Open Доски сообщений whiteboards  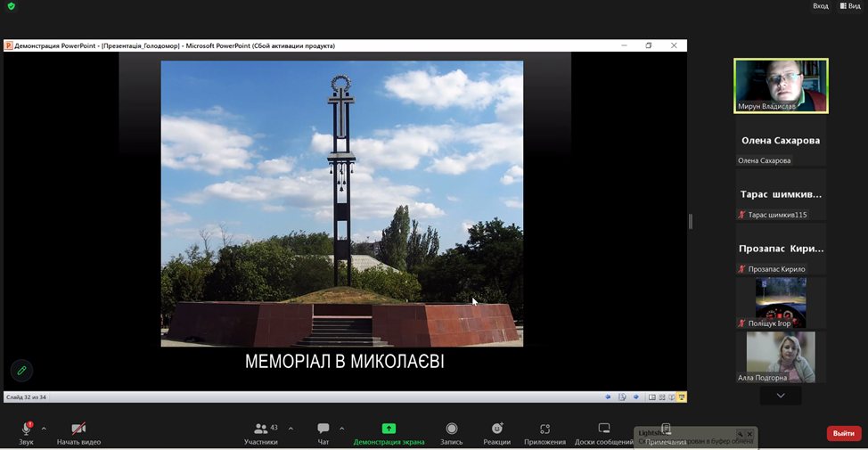[x=604, y=429]
